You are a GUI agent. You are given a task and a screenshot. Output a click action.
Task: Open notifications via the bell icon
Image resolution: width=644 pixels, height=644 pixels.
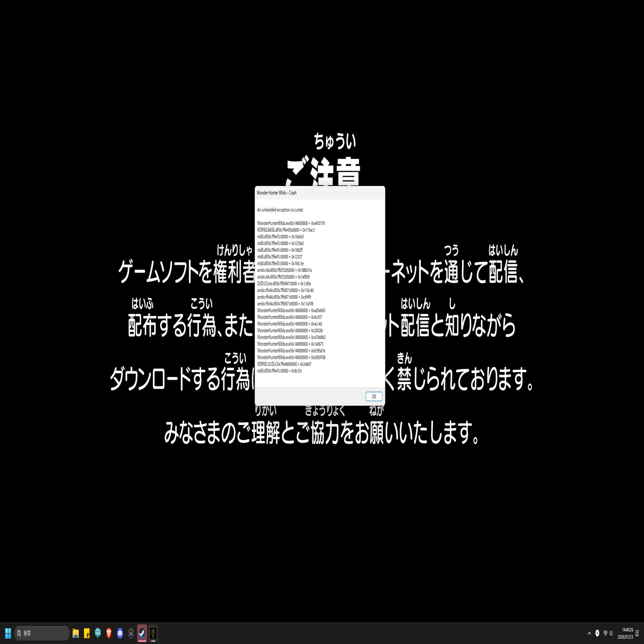pyautogui.click(x=637, y=633)
